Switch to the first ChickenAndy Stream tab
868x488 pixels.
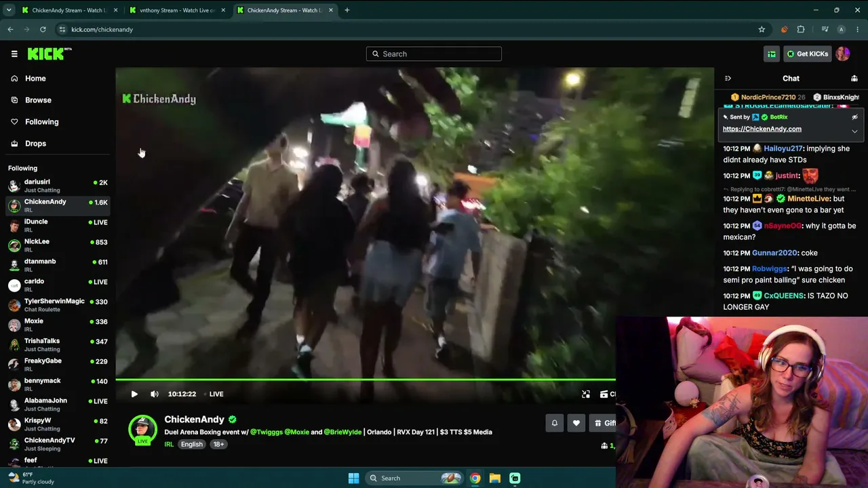tap(70, 10)
